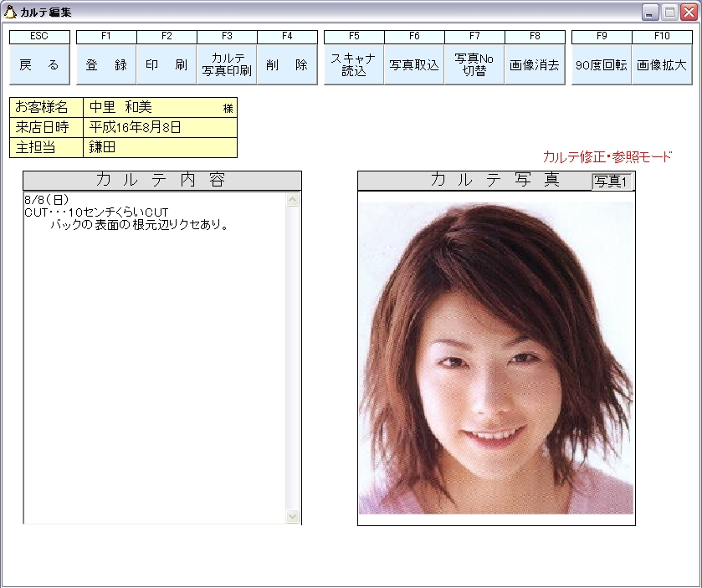This screenshot has width=702, height=588.
Task: Click the 写真取込 photo import button
Action: pos(414,65)
